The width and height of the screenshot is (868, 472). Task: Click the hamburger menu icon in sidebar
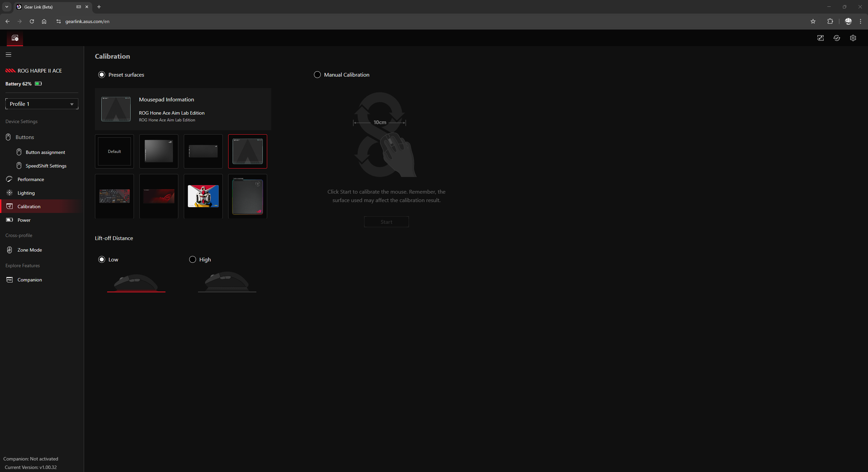pyautogui.click(x=8, y=55)
